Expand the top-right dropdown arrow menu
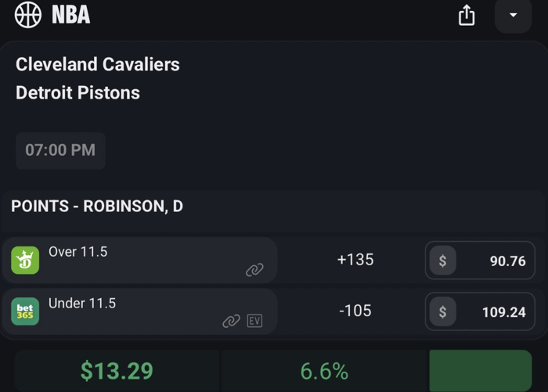Viewport: 548px width, 392px height. (x=514, y=16)
